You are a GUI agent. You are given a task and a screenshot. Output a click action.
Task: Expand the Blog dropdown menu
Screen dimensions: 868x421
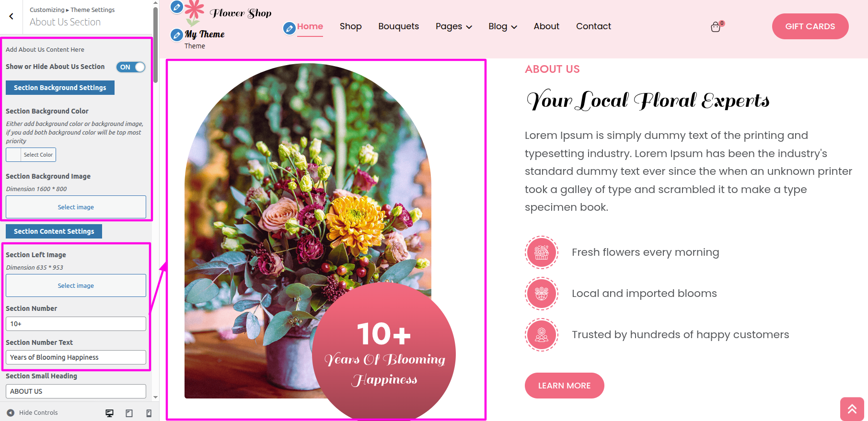503,26
